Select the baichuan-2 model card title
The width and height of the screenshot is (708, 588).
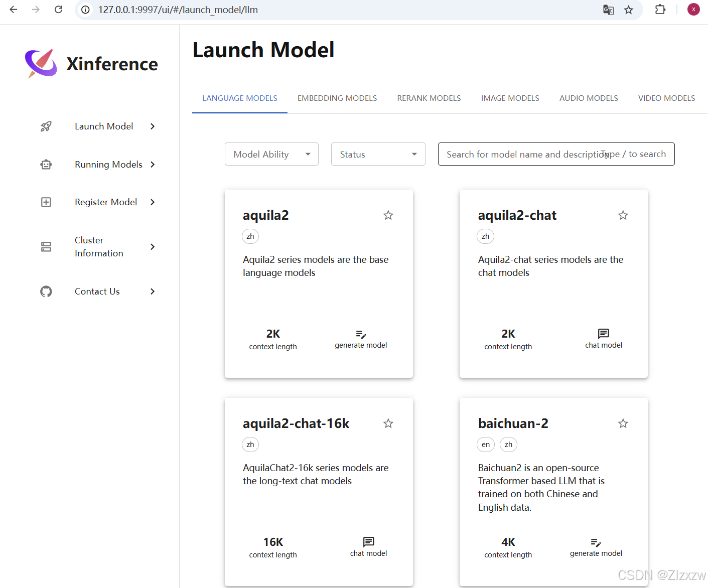(x=513, y=423)
